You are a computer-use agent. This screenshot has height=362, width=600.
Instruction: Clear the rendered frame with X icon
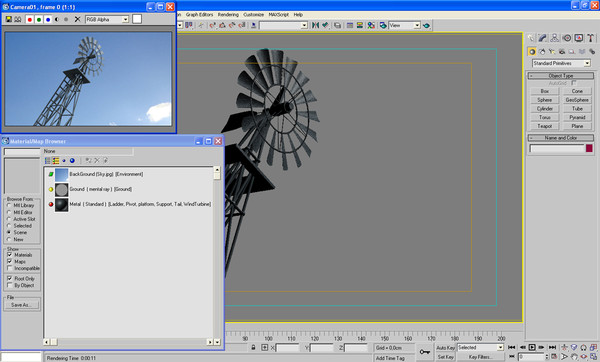(77, 19)
